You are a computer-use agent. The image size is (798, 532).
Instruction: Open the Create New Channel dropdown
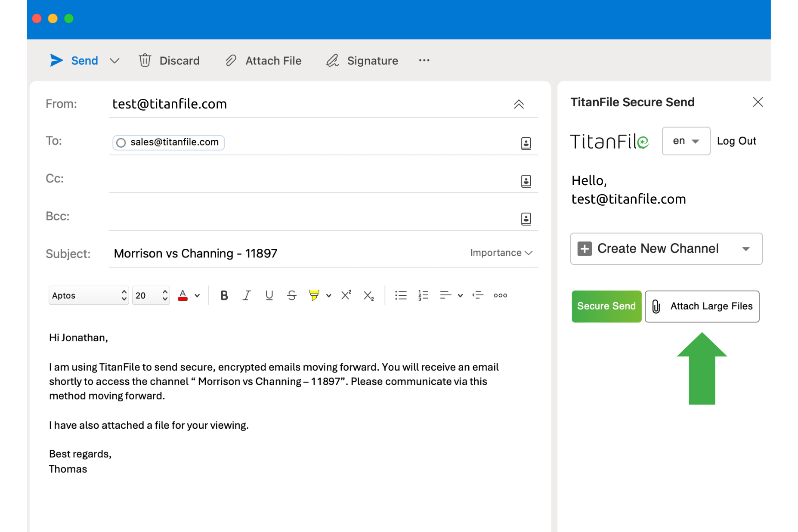click(x=666, y=249)
